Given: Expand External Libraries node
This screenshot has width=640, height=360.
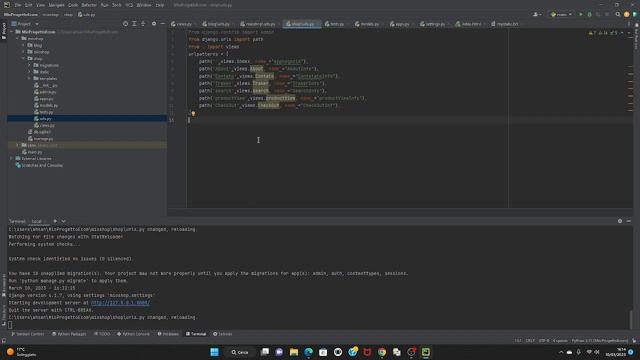Looking at the screenshot, I should coord(11,158).
